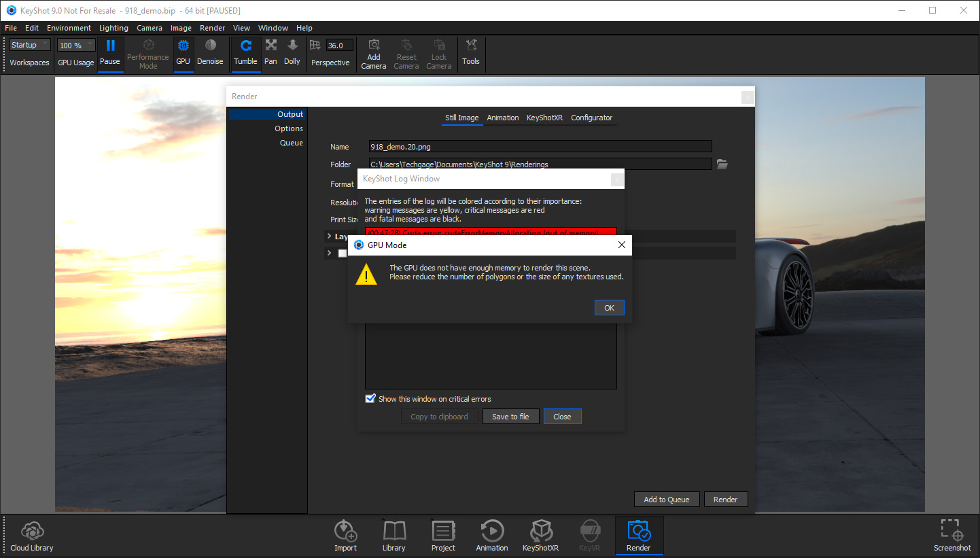Toggle Show this window on critical errors
The height and width of the screenshot is (558, 980).
coord(370,398)
